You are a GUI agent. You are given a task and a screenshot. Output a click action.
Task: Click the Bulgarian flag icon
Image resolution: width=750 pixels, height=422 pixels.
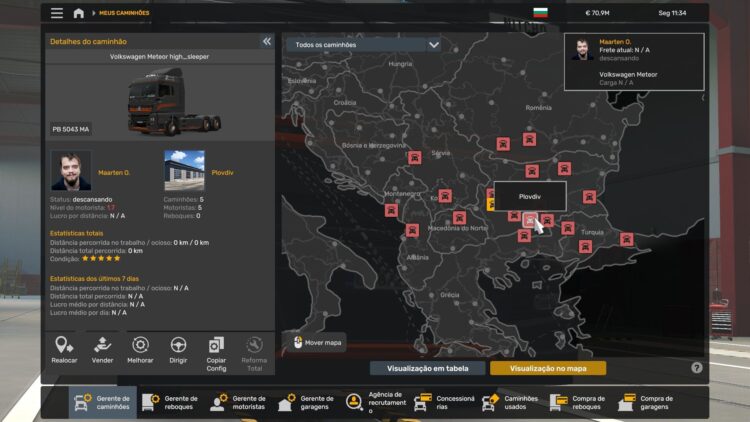tap(540, 12)
